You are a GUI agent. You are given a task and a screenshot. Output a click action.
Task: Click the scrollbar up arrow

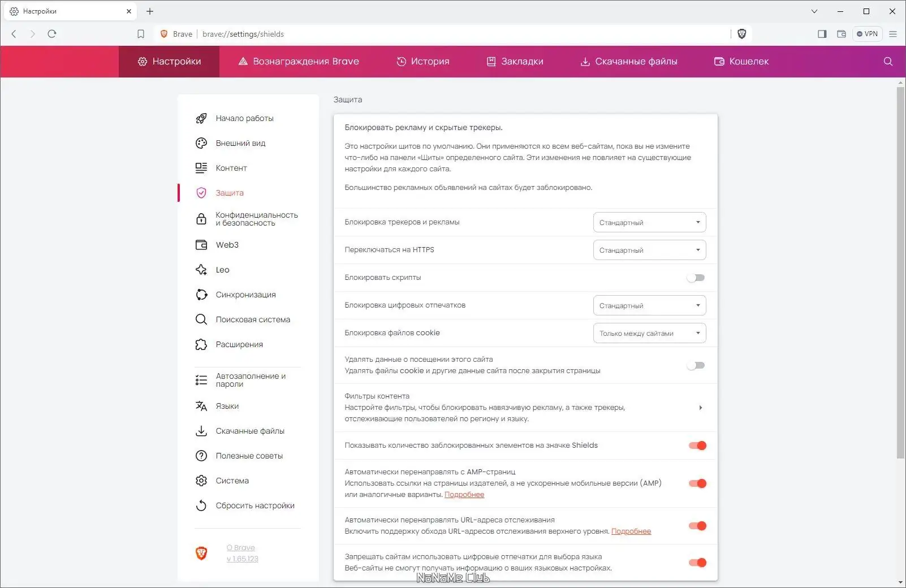[901, 83]
